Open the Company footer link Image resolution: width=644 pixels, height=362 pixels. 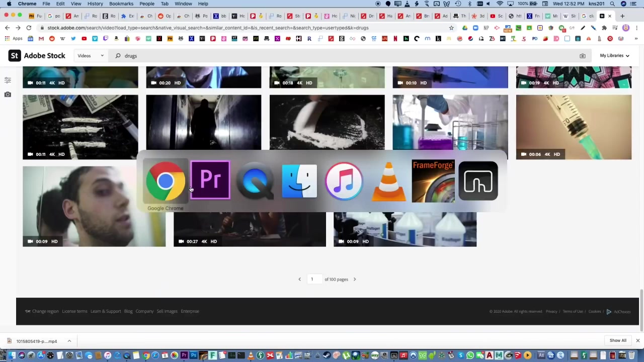tap(144, 311)
